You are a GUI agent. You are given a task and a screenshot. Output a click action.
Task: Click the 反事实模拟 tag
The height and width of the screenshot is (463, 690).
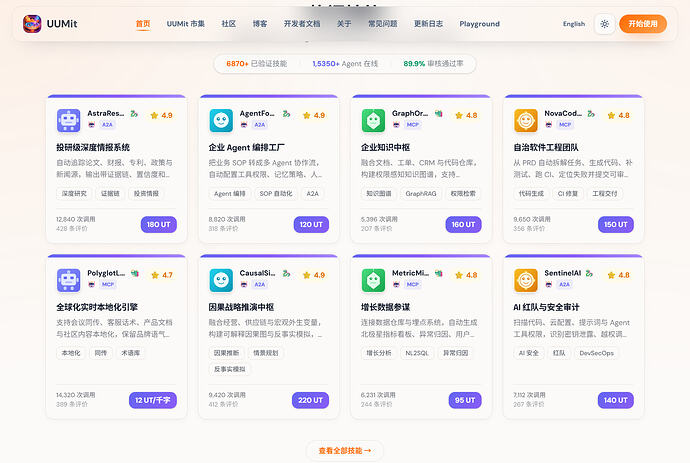tap(230, 369)
